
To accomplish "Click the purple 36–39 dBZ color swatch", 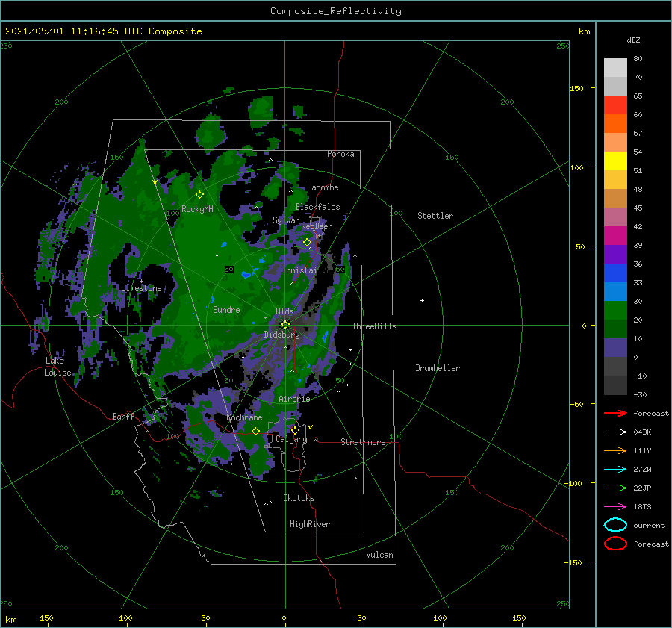I will [x=615, y=255].
